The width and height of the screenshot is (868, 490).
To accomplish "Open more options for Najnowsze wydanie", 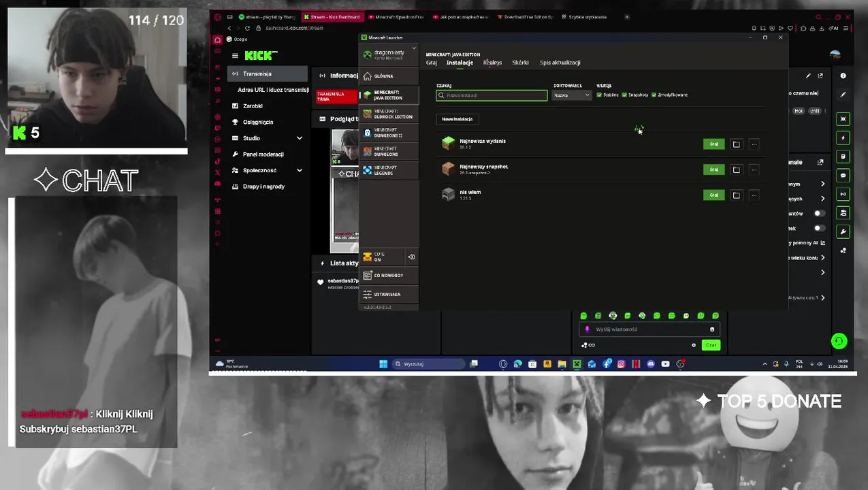I will 754,144.
